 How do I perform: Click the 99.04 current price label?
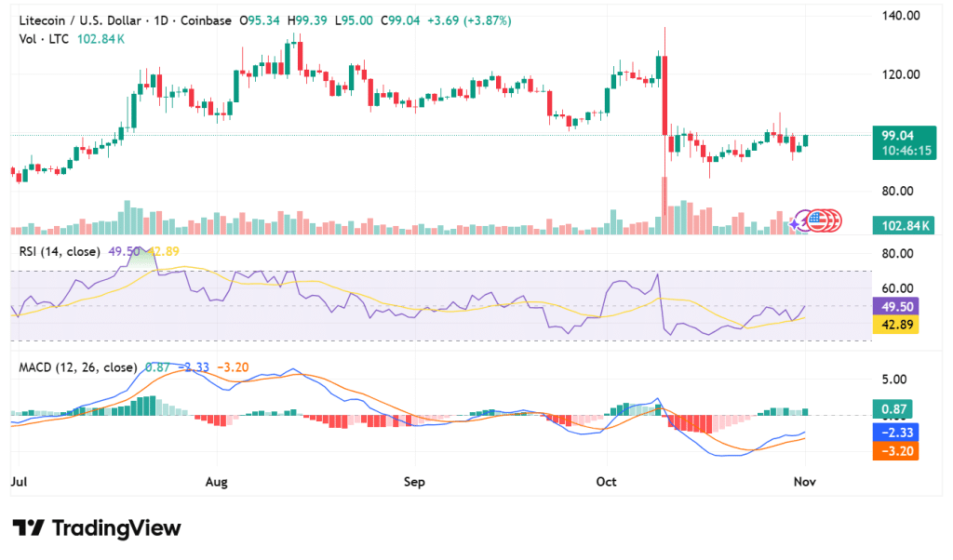tap(899, 136)
